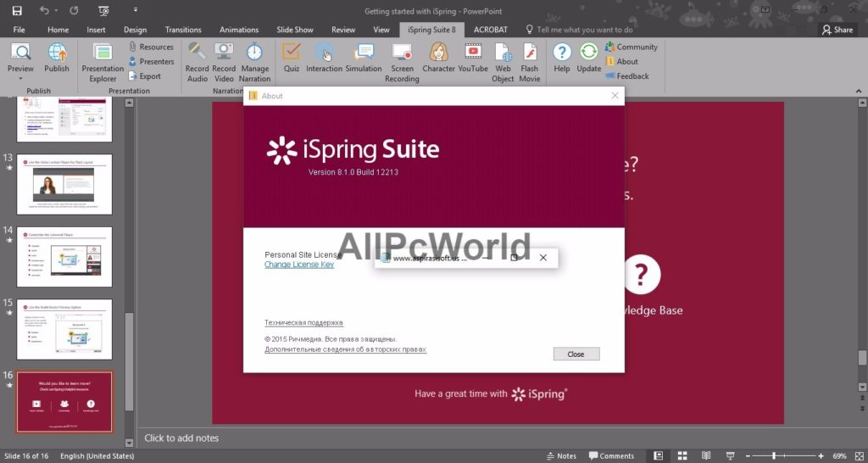Collapse the ribbon
The width and height of the screenshot is (868, 463).
tap(860, 91)
